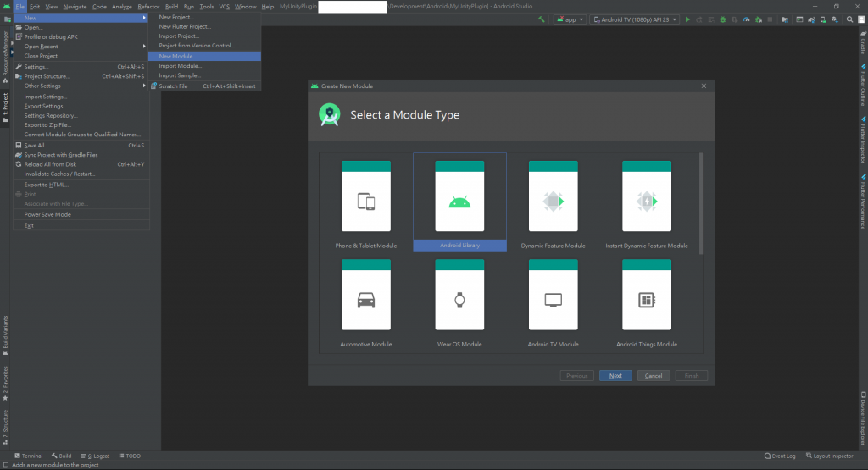The width and height of the screenshot is (868, 470).
Task: Open the Logcat tool window tab
Action: click(95, 456)
